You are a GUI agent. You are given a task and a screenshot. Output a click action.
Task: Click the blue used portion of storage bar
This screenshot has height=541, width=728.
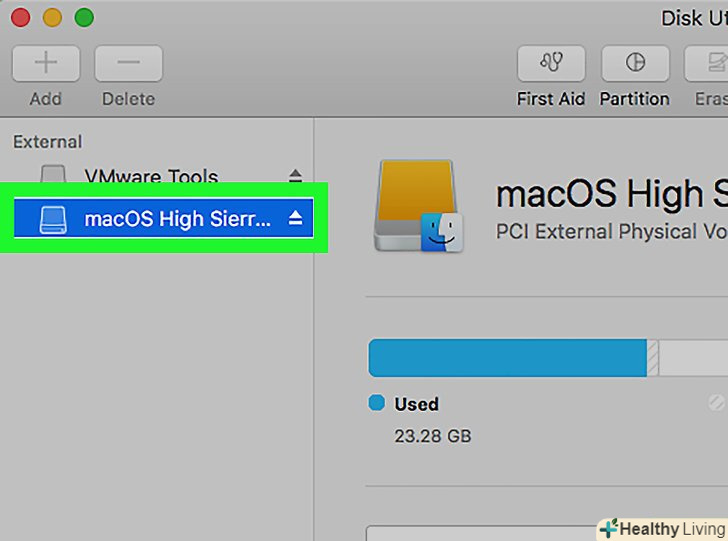click(507, 357)
